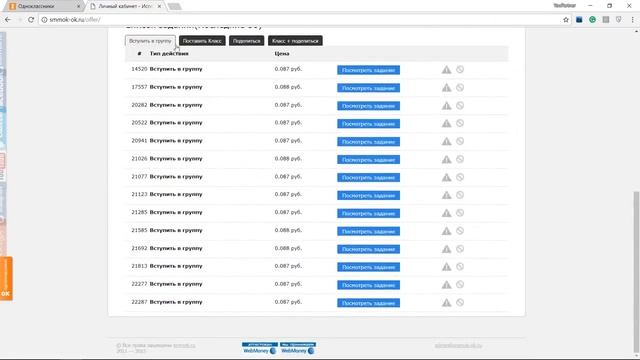
Task: Go back to previous page
Action: [8, 20]
